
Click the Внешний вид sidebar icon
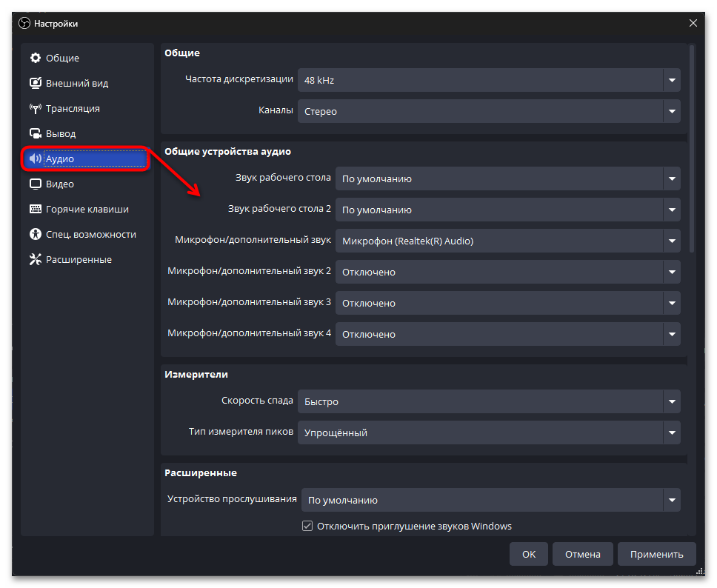35,84
